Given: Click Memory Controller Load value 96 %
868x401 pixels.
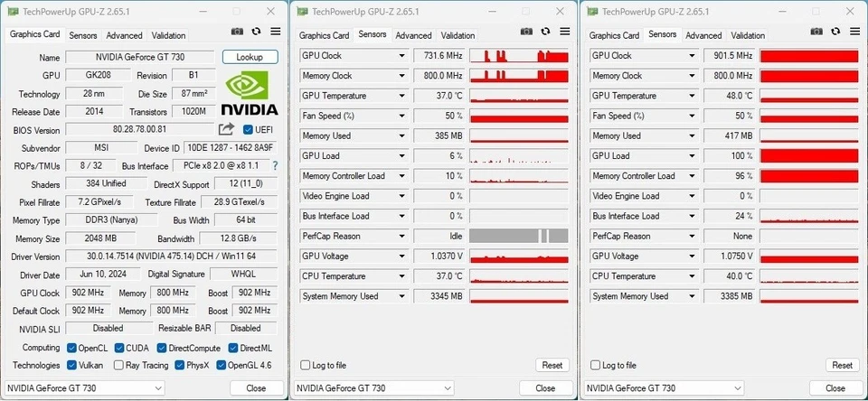Looking at the screenshot, I should click(x=729, y=176).
